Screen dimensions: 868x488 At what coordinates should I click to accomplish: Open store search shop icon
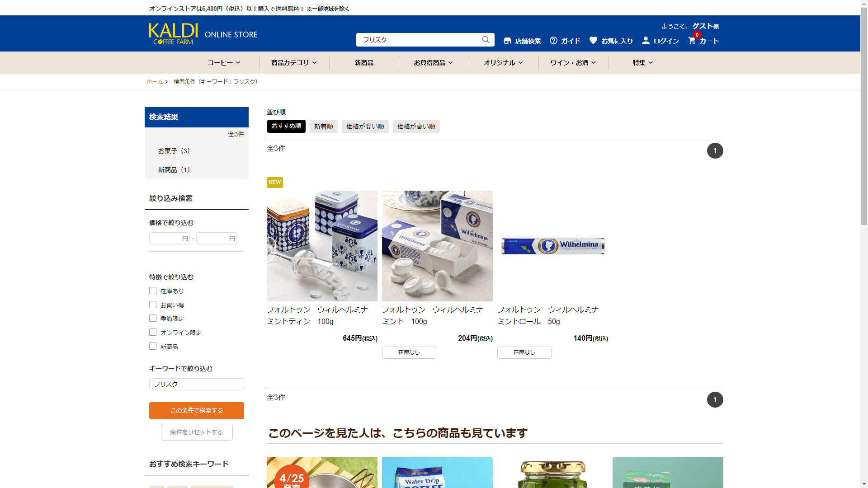[507, 41]
